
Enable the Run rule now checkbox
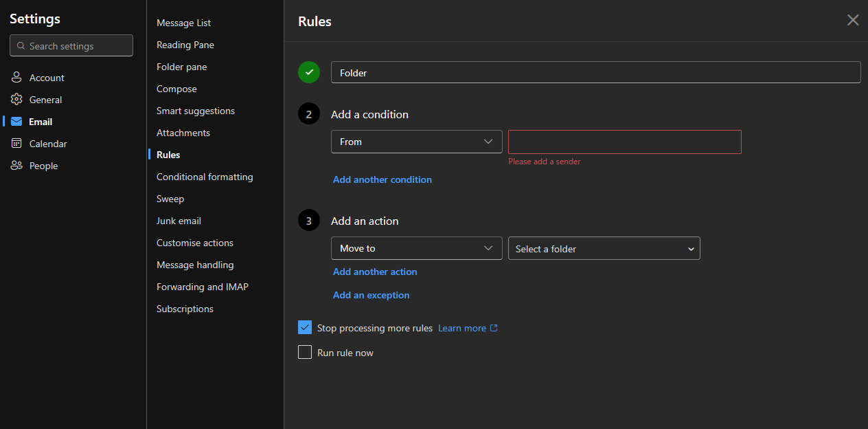[x=305, y=352]
